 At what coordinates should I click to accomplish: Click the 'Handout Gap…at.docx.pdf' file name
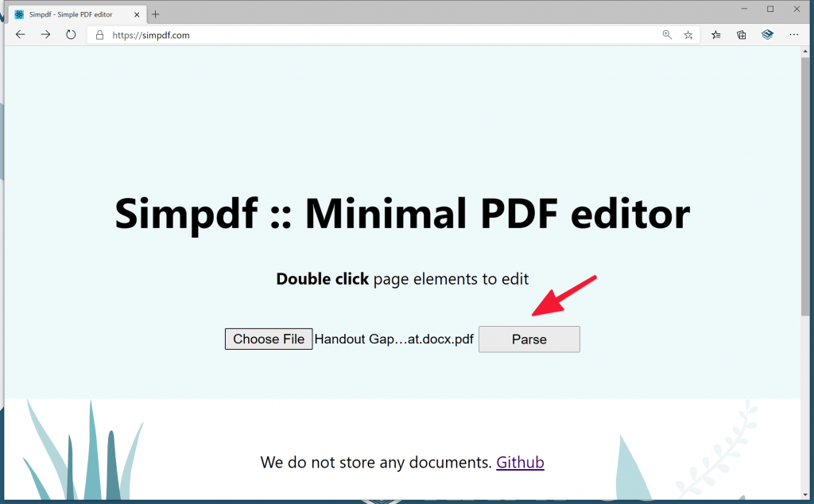coord(394,339)
